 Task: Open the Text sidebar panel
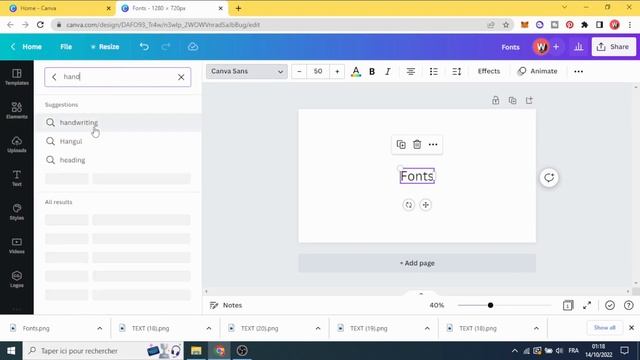click(17, 178)
